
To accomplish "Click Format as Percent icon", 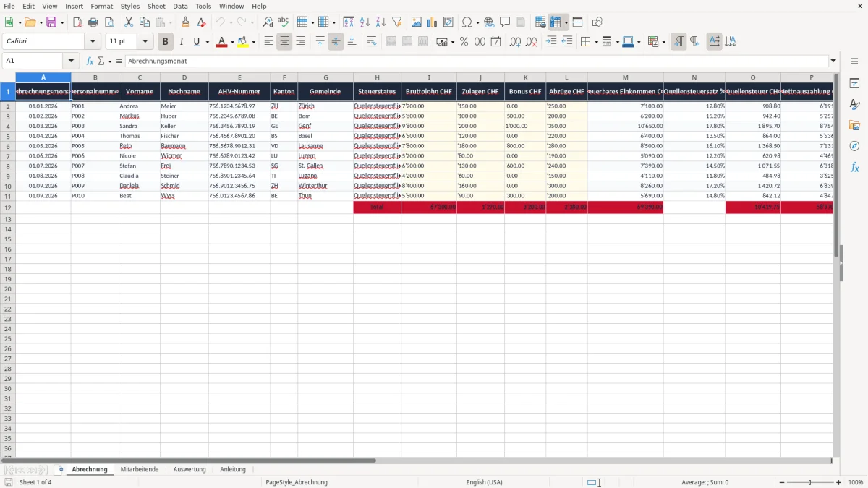I will point(464,42).
